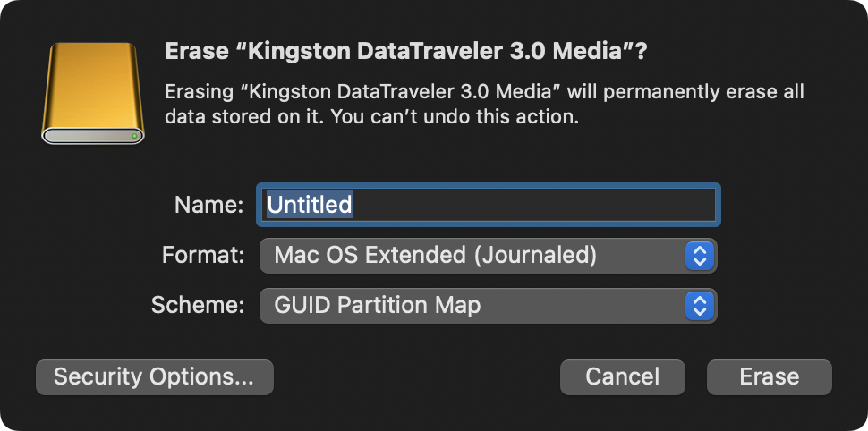Click the green indicator light on drive icon

tap(134, 136)
